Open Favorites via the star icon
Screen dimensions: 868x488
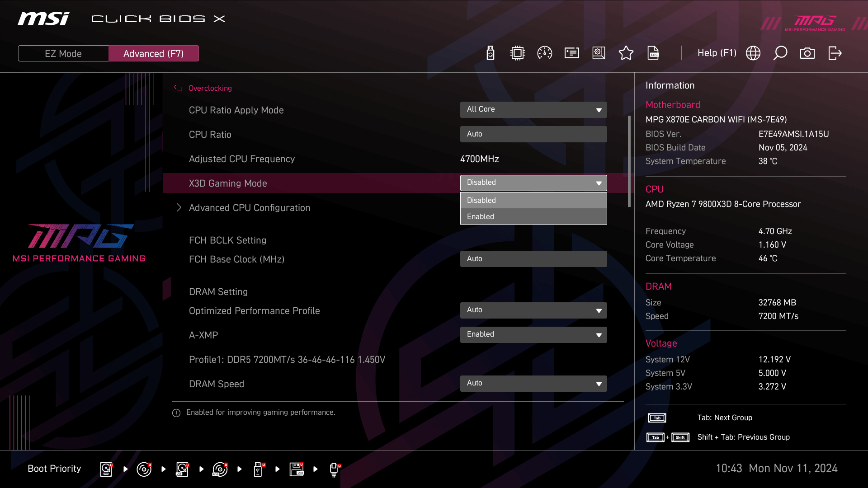pyautogui.click(x=626, y=53)
